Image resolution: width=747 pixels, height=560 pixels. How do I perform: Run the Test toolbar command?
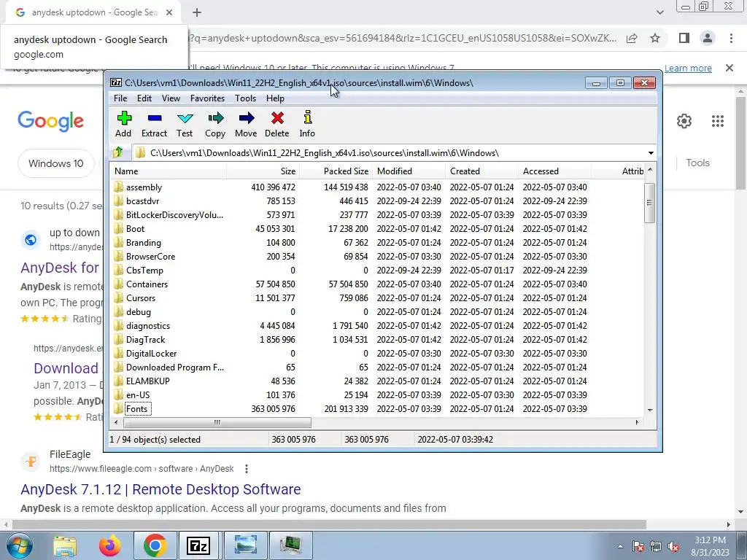pos(185,124)
